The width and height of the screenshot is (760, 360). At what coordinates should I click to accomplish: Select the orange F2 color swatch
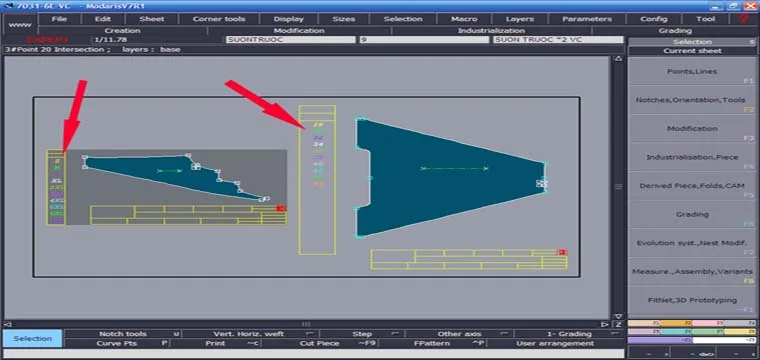point(676,323)
